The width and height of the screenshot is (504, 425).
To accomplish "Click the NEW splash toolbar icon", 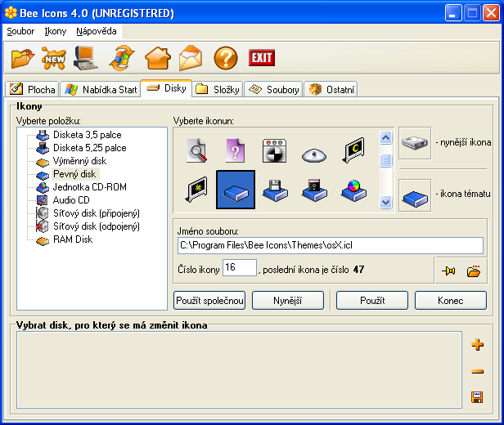I will 54,58.
